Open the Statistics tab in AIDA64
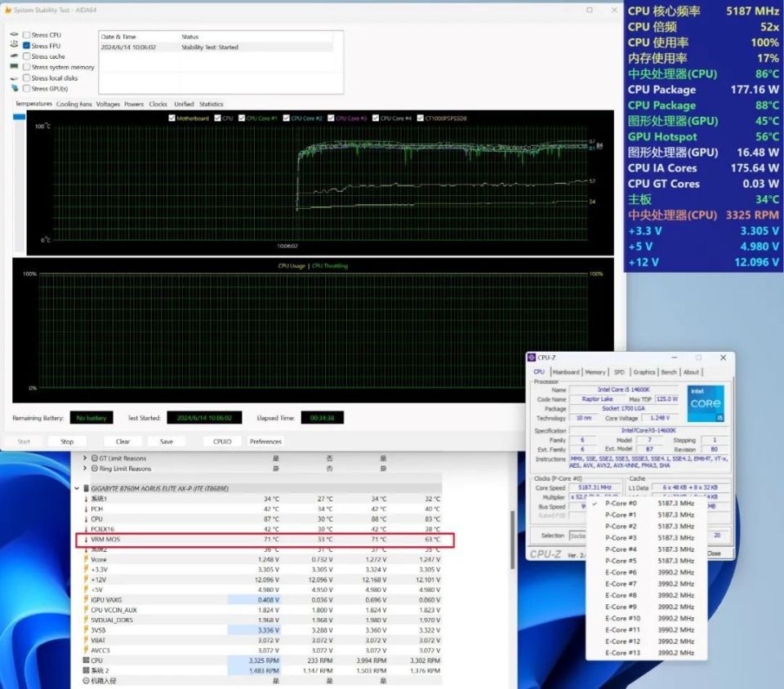 point(211,104)
